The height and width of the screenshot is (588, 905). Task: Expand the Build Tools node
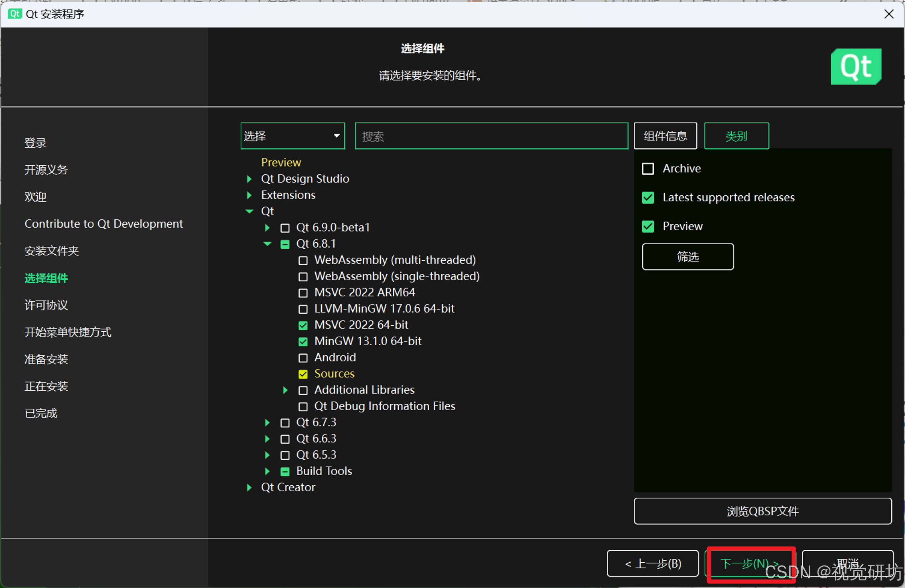[267, 471]
